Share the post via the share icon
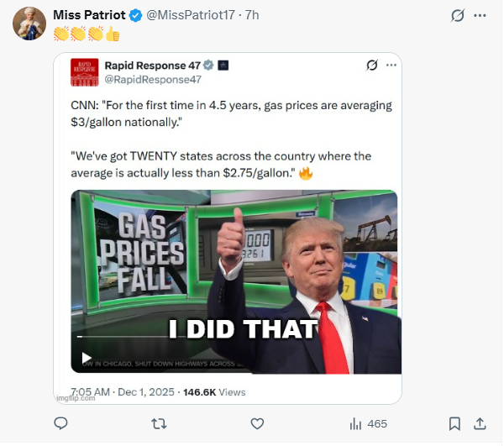This screenshot has height=446, width=504. click(x=480, y=424)
